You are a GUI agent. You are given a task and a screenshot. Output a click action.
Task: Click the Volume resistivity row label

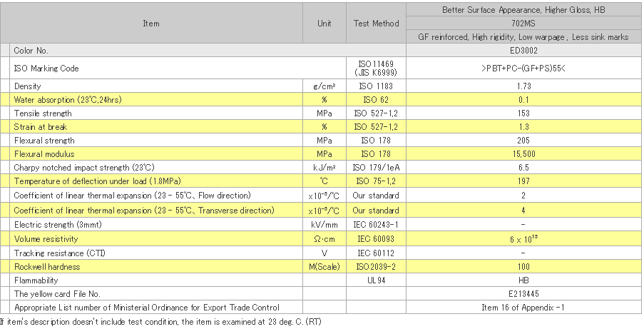coord(46,239)
